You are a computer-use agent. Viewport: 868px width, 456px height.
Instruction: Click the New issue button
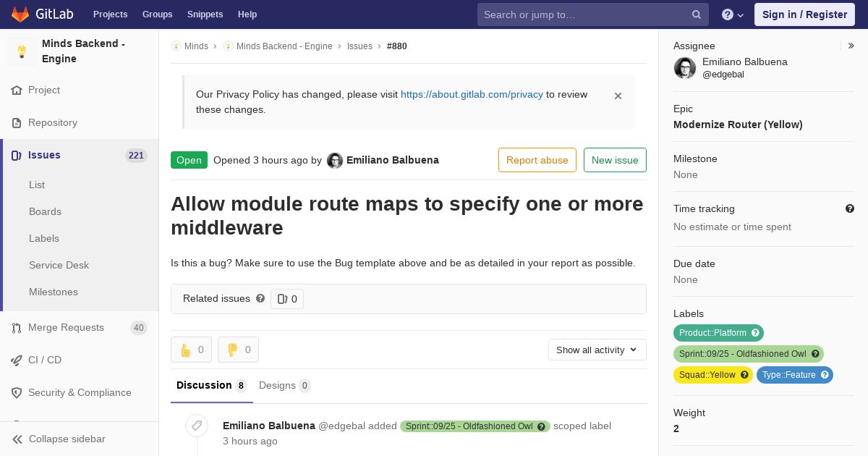click(x=615, y=160)
